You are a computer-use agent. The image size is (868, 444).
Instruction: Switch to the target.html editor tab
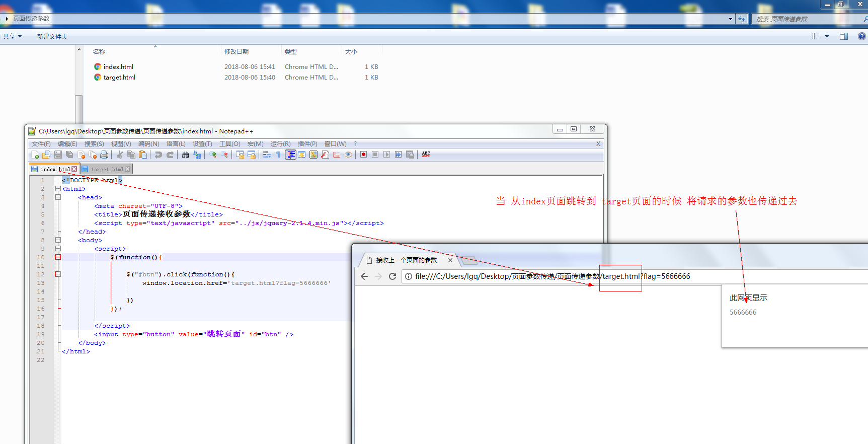tap(107, 169)
